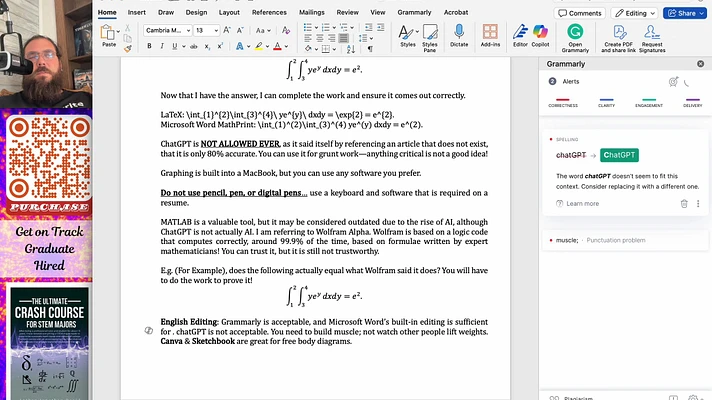Viewport: 712px width, 400px height.
Task: Open the Styles Pane
Action: point(430,37)
